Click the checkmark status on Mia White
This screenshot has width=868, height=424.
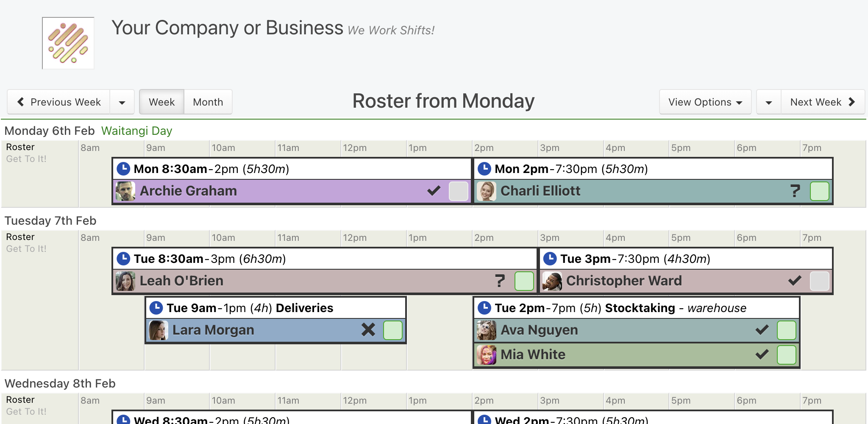pyautogui.click(x=762, y=354)
